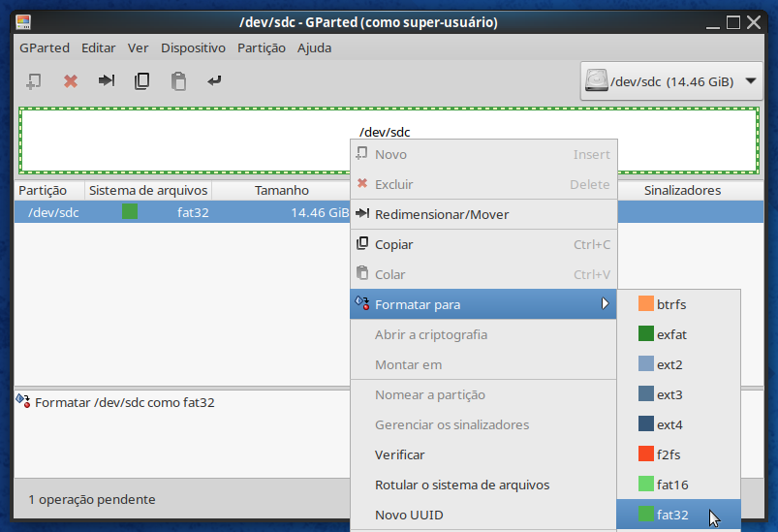The image size is (778, 532).
Task: Click the Resize/Move toolbar icon
Action: [x=107, y=80]
